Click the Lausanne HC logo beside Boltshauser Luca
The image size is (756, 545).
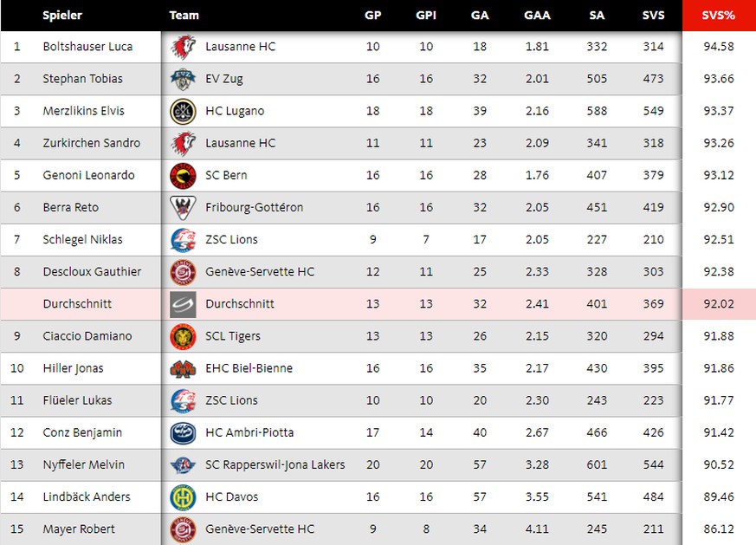(184, 47)
